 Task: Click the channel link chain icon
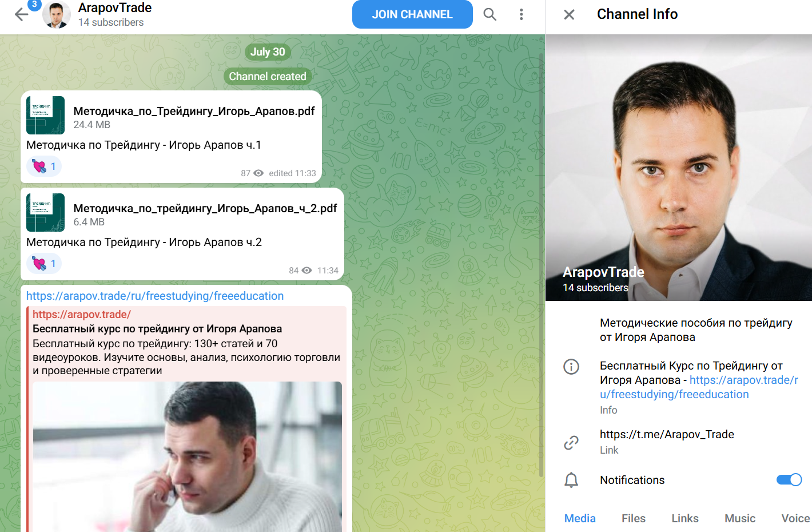[571, 442]
